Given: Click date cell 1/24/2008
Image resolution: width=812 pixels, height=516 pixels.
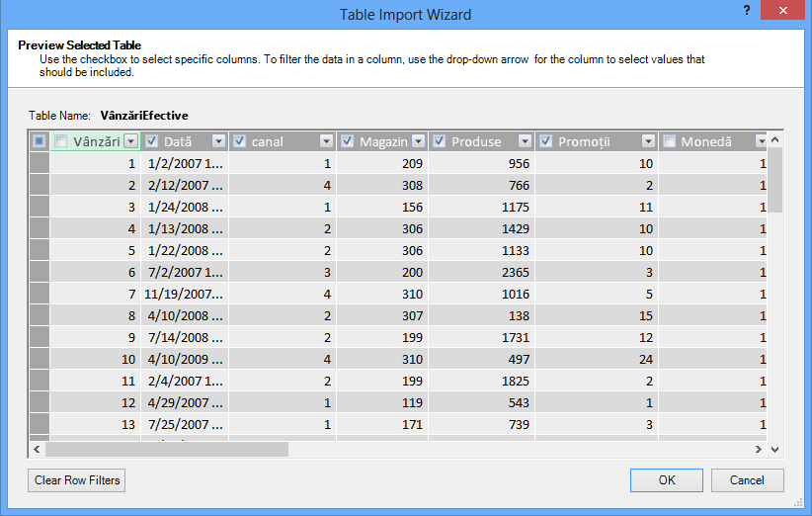Looking at the screenshot, I should (185, 207).
